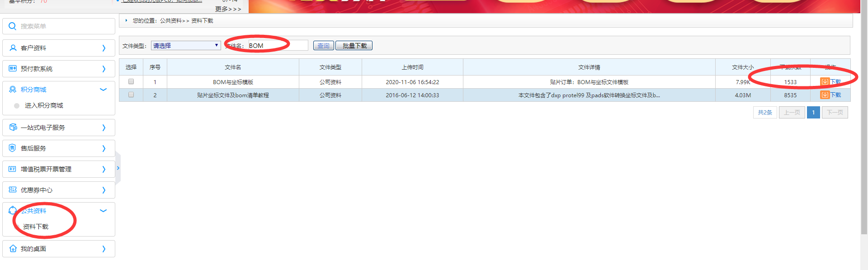The image size is (868, 270).
Task: Check the box for BOM与坐标模版 row
Action: pyautogui.click(x=131, y=82)
